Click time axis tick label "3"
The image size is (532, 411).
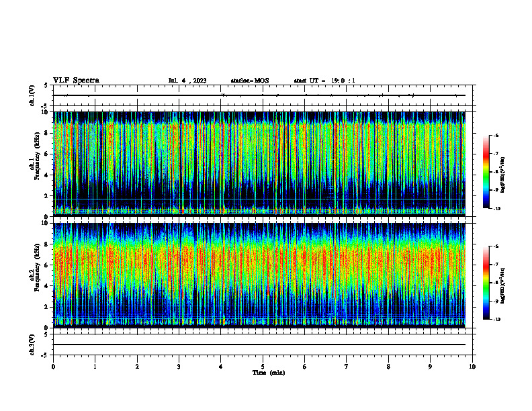pos(179,367)
